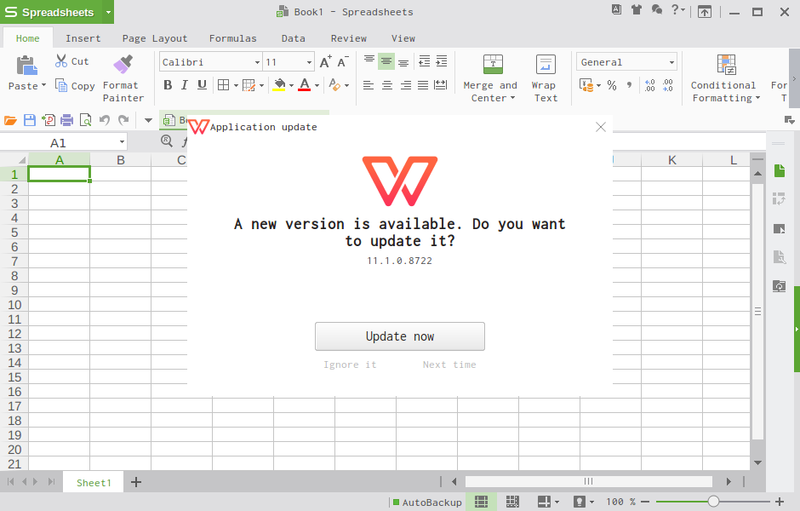The height and width of the screenshot is (511, 800).
Task: Click the zoom slider handle
Action: (713, 502)
